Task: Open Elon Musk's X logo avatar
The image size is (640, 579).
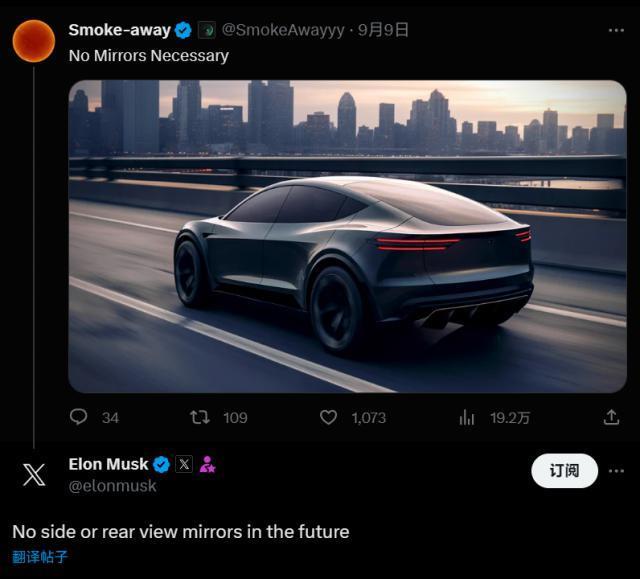Action: coord(34,474)
